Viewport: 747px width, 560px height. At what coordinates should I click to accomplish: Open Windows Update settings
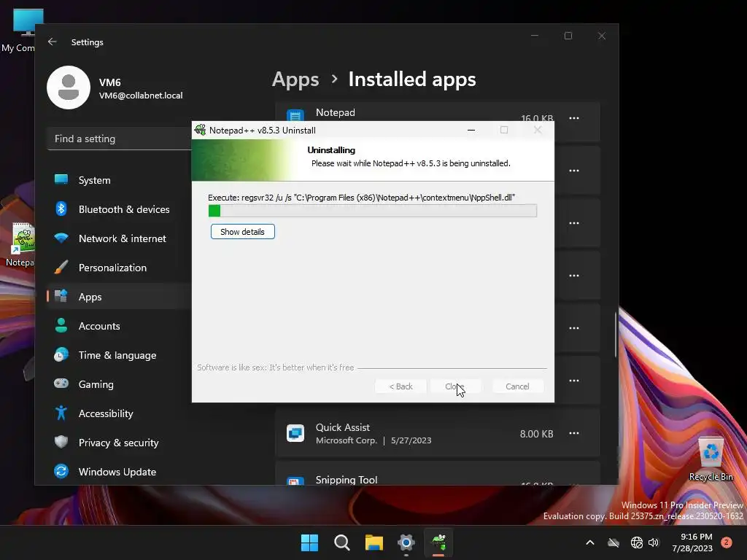tap(119, 472)
